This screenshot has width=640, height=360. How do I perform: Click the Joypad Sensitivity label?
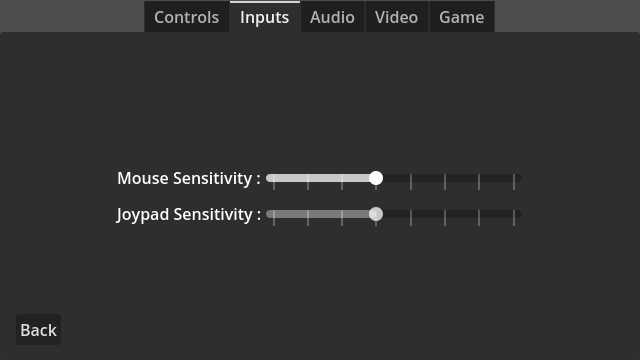tap(189, 214)
